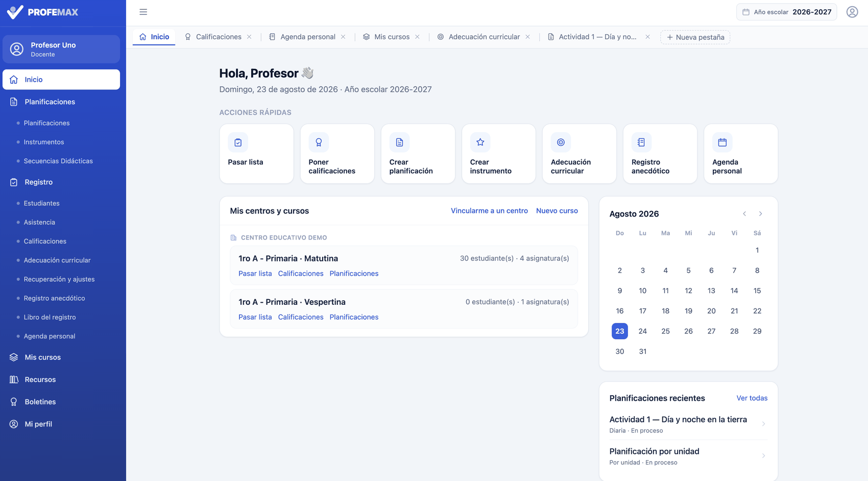Open Planificación por unidad recent item
This screenshot has height=481, width=868.
688,456
